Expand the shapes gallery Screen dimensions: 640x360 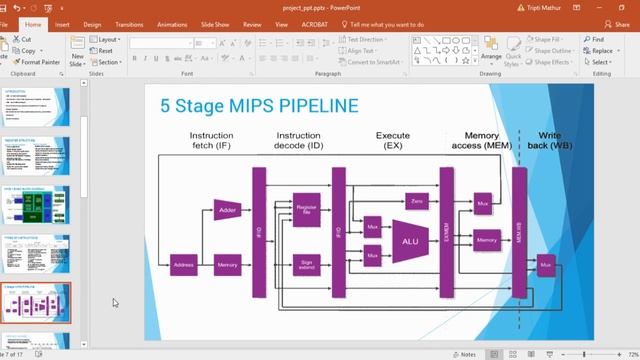coord(475,60)
